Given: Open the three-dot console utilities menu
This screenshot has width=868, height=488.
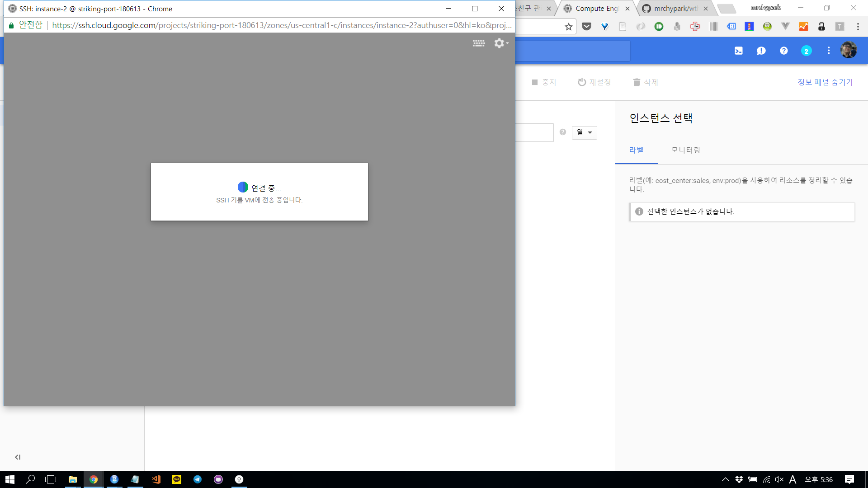Looking at the screenshot, I should pyautogui.click(x=829, y=51).
